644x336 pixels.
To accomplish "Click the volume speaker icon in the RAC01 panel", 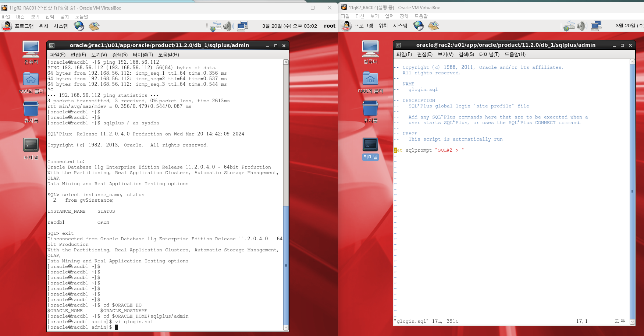I will click(228, 26).
